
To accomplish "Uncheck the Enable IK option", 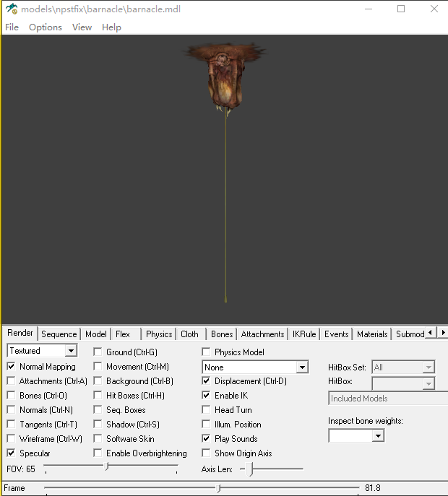I will click(206, 395).
